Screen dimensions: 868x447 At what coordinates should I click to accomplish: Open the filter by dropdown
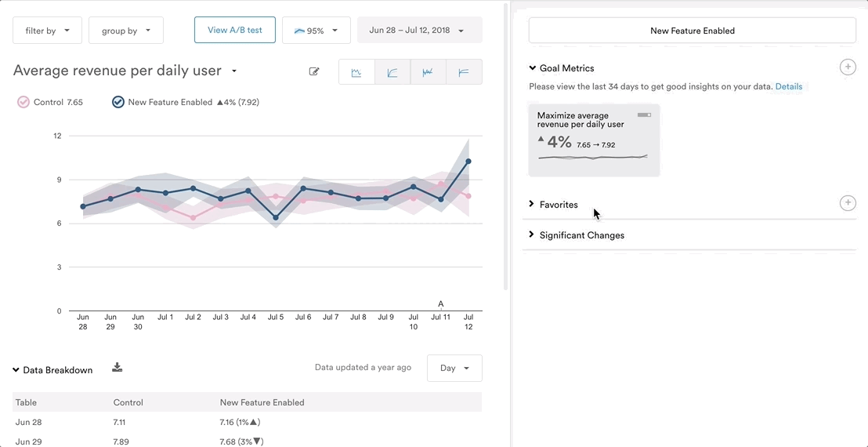[48, 31]
